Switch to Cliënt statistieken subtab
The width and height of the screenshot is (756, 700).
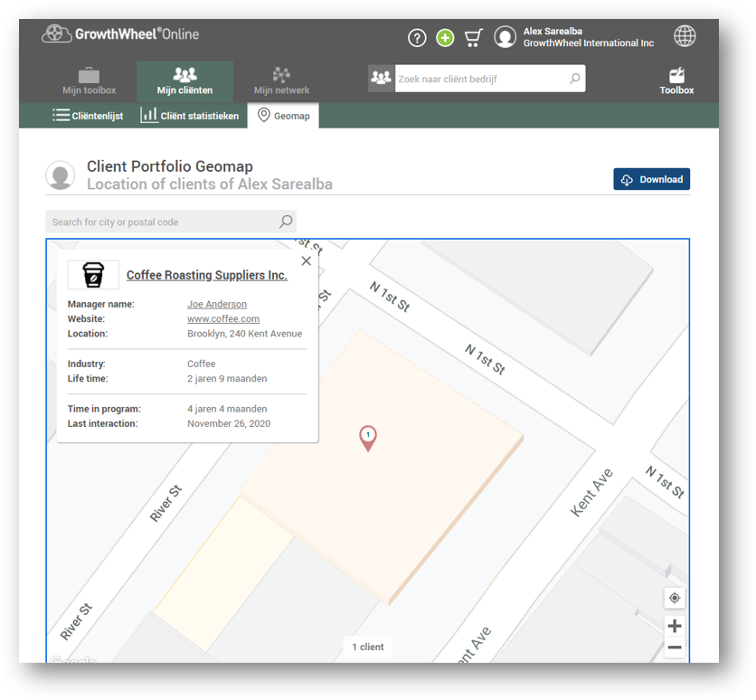[x=190, y=116]
